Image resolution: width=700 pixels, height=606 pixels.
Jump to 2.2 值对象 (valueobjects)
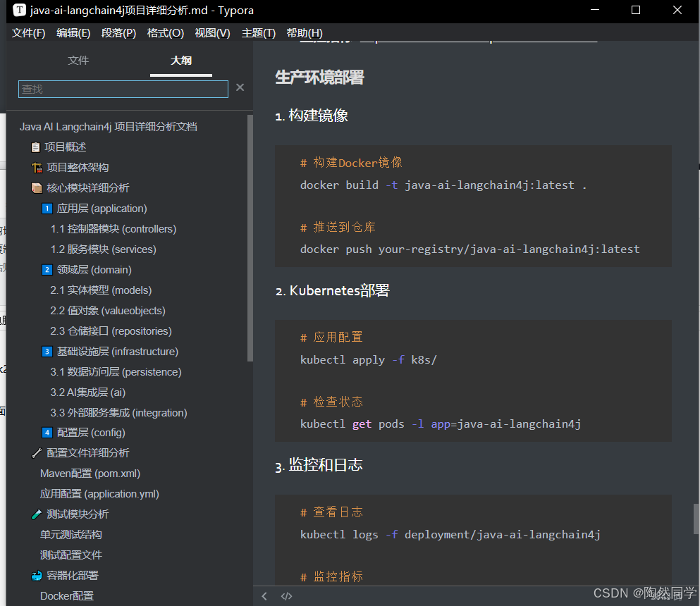(108, 311)
